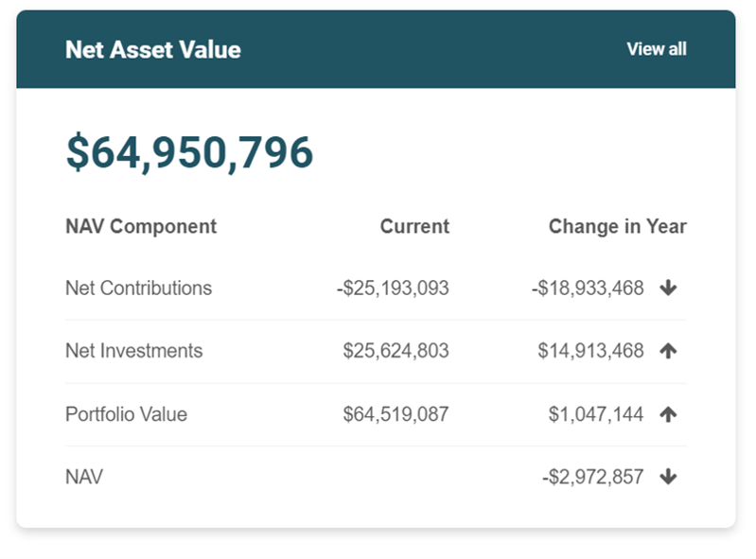Click the -$2,972,857 change value

coord(593,477)
